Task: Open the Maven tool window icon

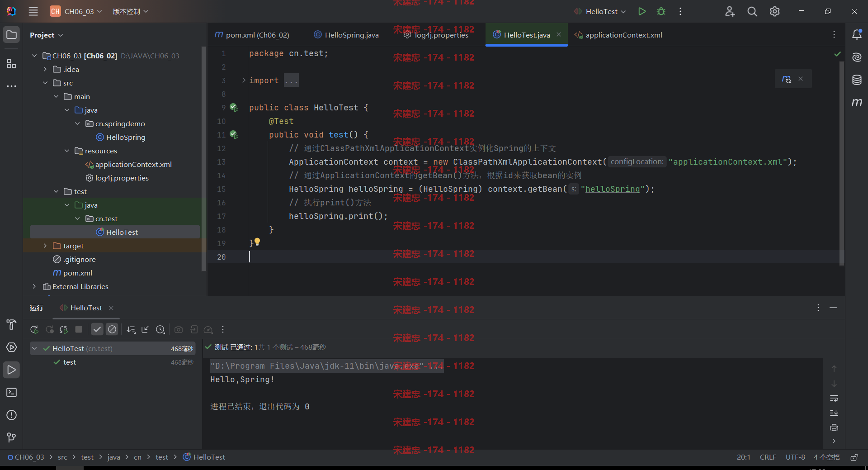Action: 857,102
